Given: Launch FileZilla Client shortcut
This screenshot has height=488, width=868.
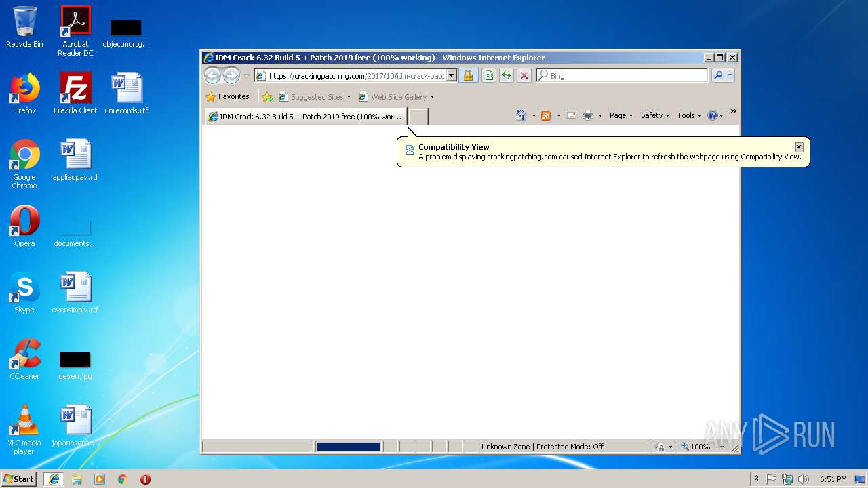Looking at the screenshot, I should (x=75, y=94).
